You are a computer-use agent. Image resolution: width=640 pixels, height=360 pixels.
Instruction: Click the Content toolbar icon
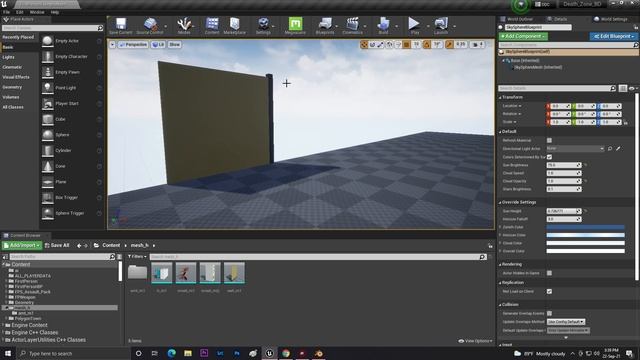point(212,24)
